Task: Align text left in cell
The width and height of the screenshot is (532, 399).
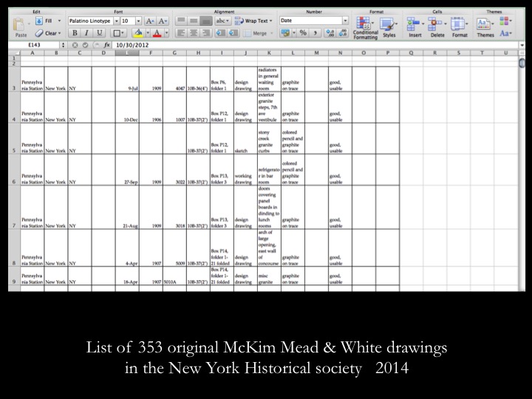Action: pos(181,33)
